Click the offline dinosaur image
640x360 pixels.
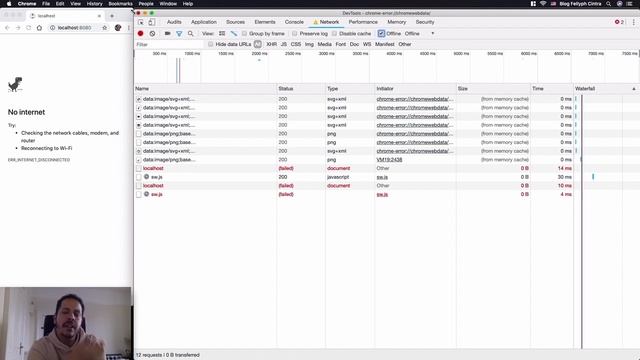(15, 84)
